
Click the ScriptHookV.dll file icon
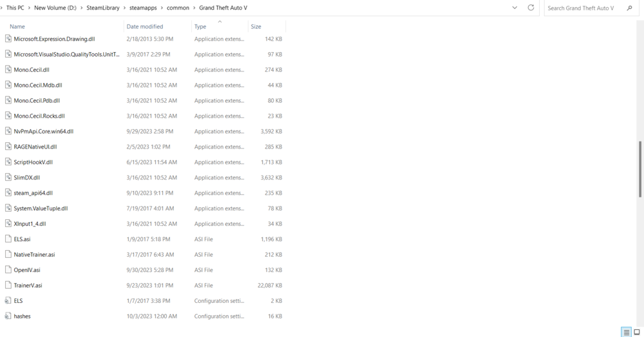[x=8, y=162]
